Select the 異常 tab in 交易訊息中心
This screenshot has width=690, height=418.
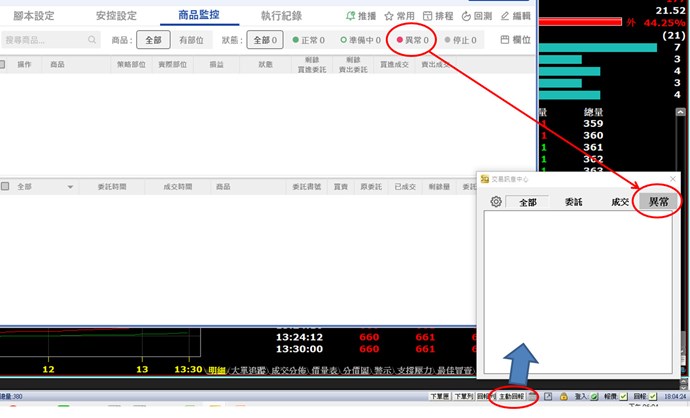[658, 202]
